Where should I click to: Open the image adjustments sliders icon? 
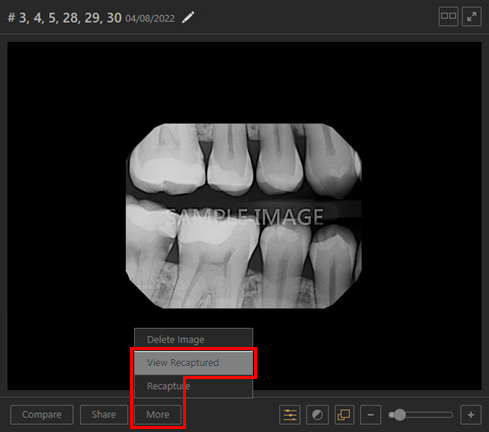click(x=290, y=415)
